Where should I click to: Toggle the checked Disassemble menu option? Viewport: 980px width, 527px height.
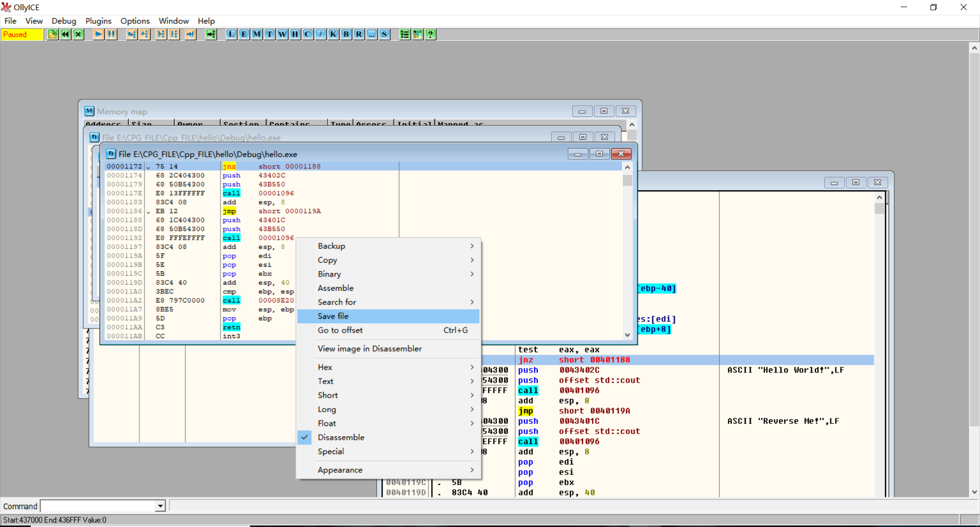(x=341, y=437)
